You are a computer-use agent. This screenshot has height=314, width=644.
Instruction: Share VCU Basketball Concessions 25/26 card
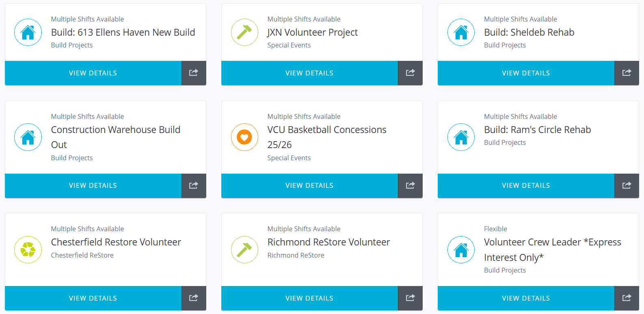[410, 185]
